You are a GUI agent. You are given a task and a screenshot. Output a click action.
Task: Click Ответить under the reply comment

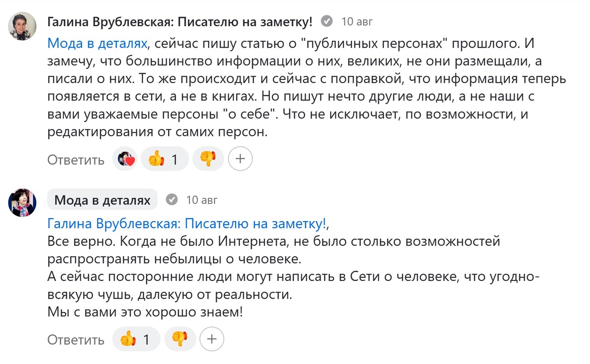coord(75,339)
